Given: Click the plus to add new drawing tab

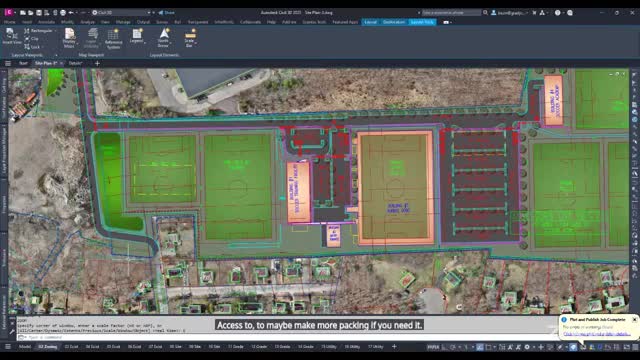Looking at the screenshot, I should click(97, 63).
